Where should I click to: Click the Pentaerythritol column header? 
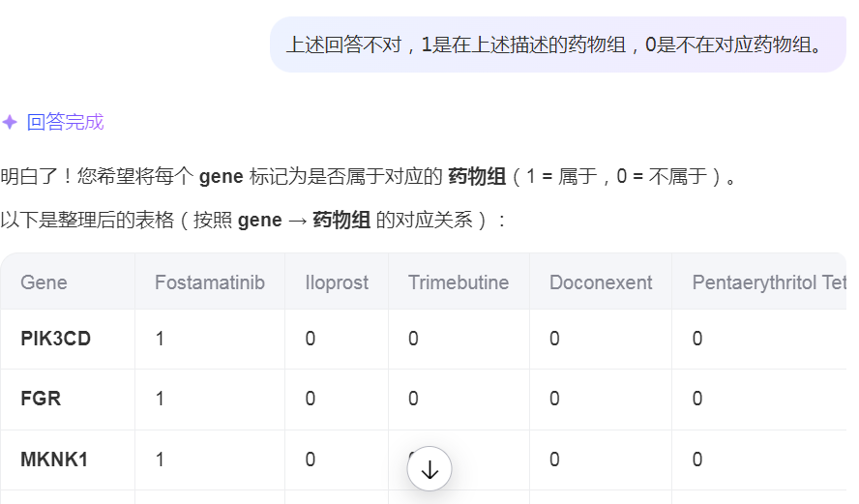(x=768, y=282)
